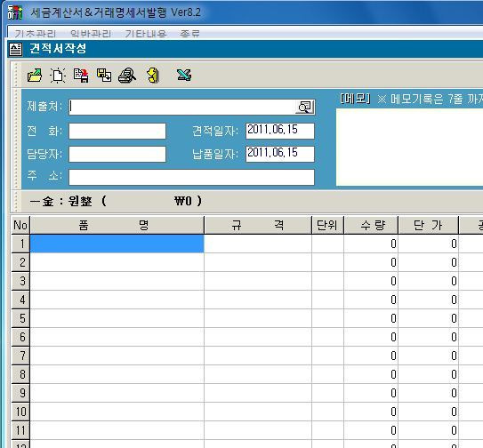Click the Excel export toolbar icon
This screenshot has height=448, width=483.
pyautogui.click(x=184, y=75)
